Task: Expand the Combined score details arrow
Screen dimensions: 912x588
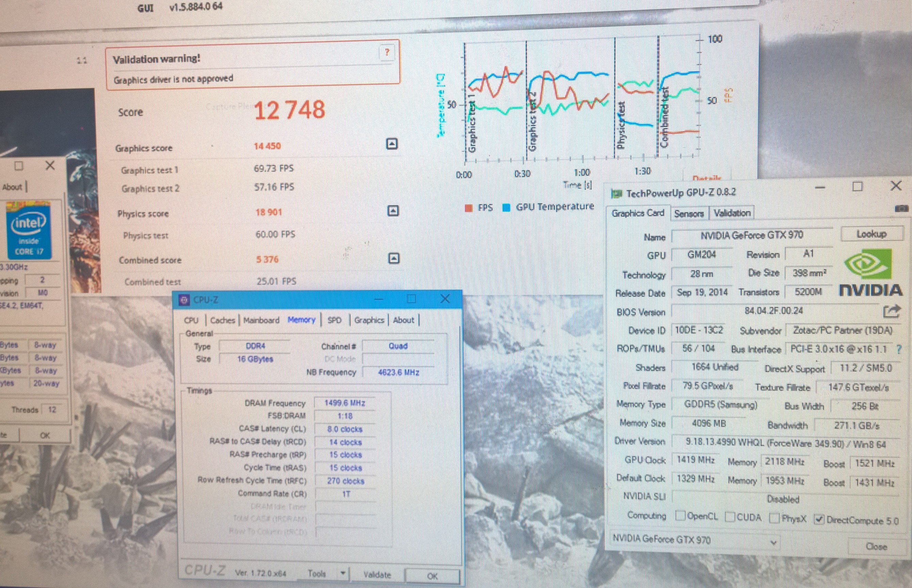Action: click(394, 259)
